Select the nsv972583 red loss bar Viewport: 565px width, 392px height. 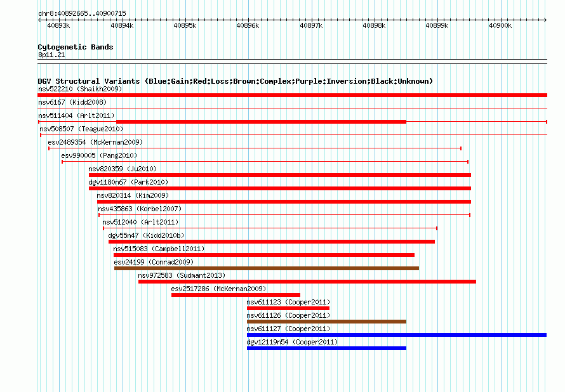click(307, 282)
